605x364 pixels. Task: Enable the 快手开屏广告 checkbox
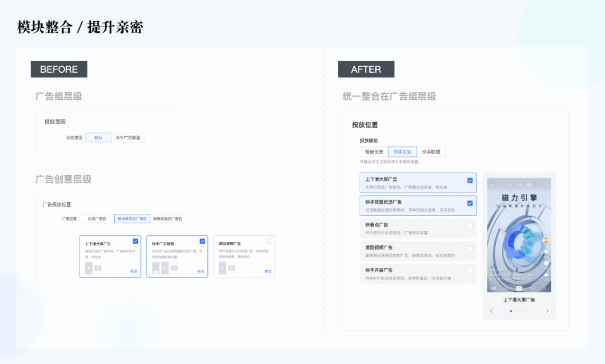(470, 272)
